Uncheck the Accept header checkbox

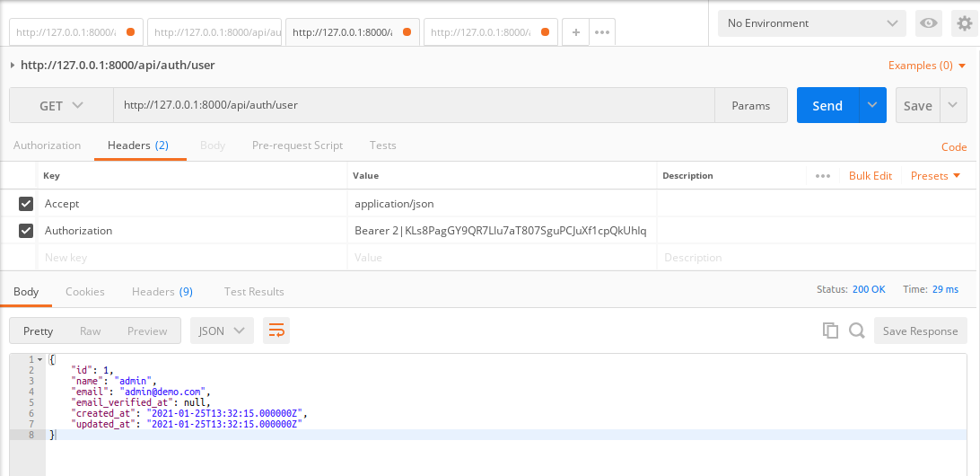click(26, 204)
